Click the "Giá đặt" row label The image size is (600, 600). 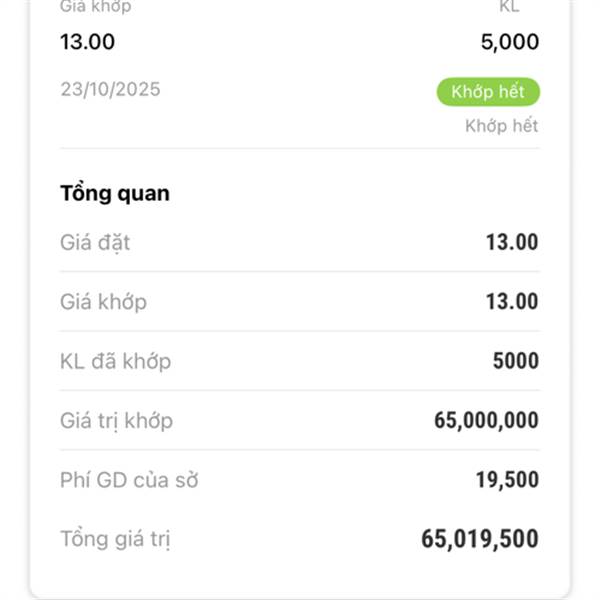(x=95, y=242)
